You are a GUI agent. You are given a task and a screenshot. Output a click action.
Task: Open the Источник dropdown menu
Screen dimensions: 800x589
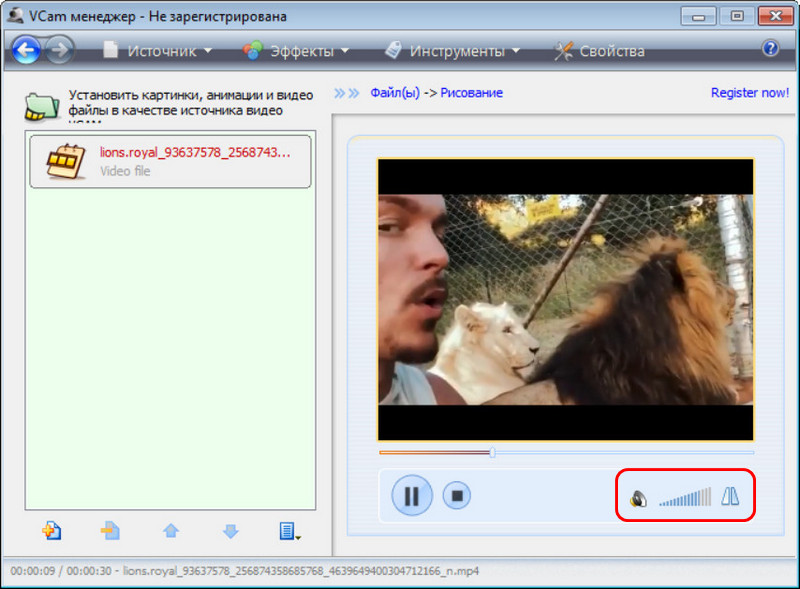click(x=157, y=51)
